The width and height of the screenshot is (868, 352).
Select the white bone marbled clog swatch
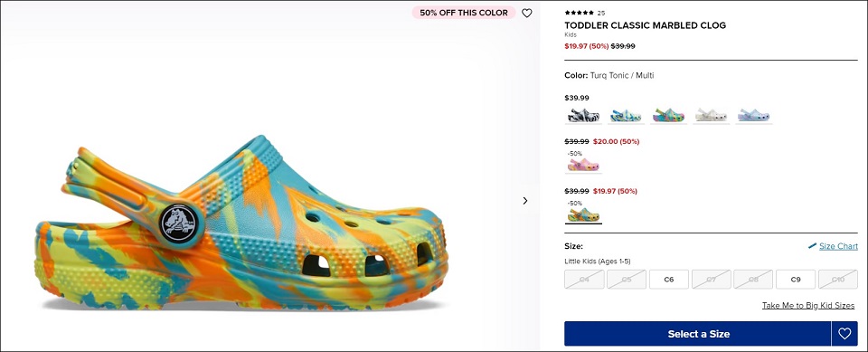711,115
